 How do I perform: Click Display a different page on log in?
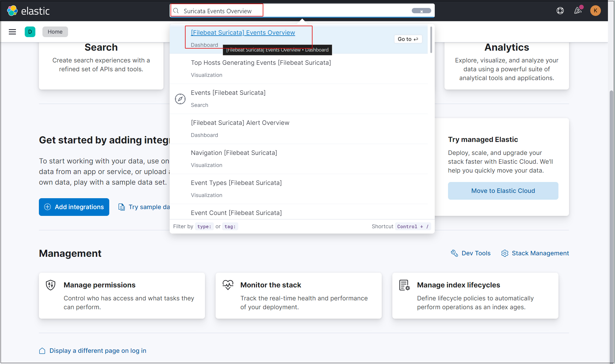pyautogui.click(x=98, y=351)
